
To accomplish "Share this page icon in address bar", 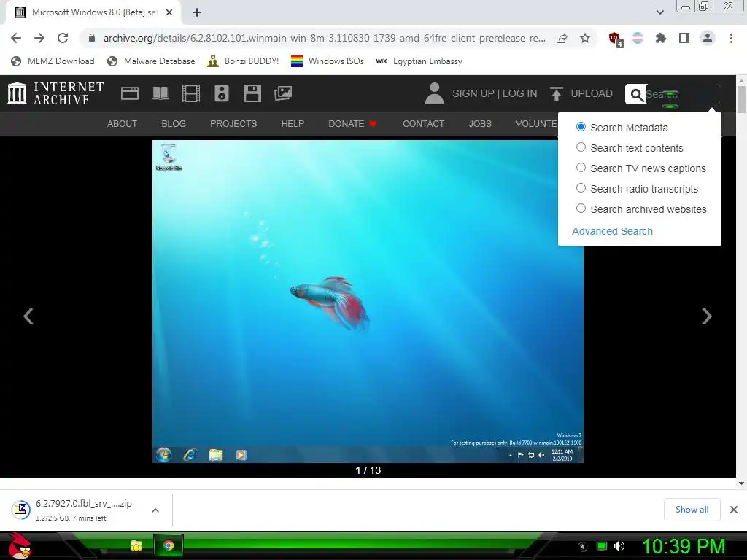I will coord(562,38).
